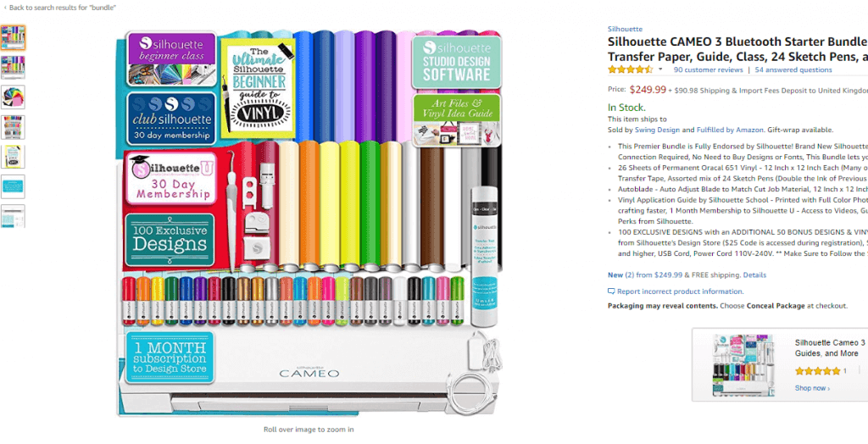This screenshot has width=868, height=444.
Task: Open the 90 customer reviews link
Action: (708, 69)
